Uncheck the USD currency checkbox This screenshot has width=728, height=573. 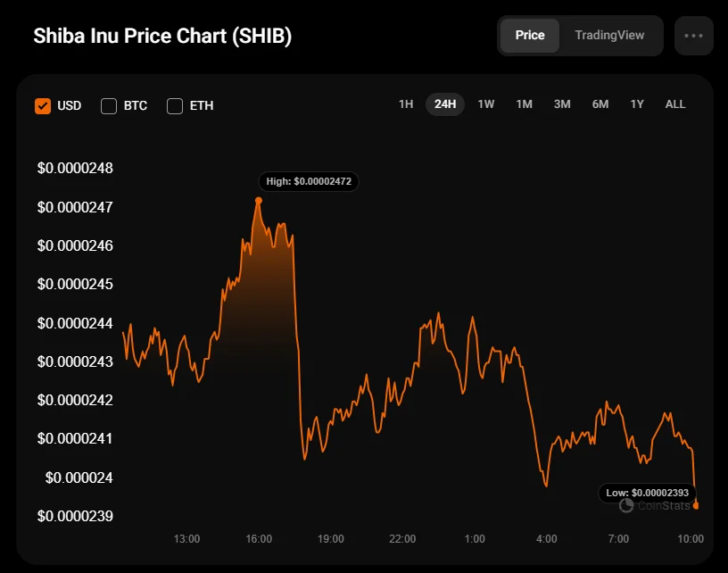pos(43,106)
